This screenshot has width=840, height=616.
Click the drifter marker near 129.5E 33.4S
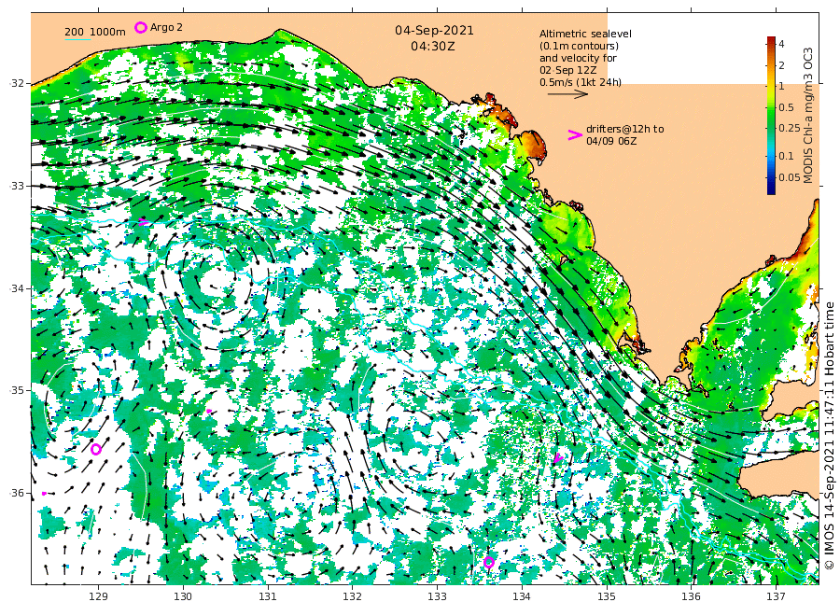(x=143, y=222)
